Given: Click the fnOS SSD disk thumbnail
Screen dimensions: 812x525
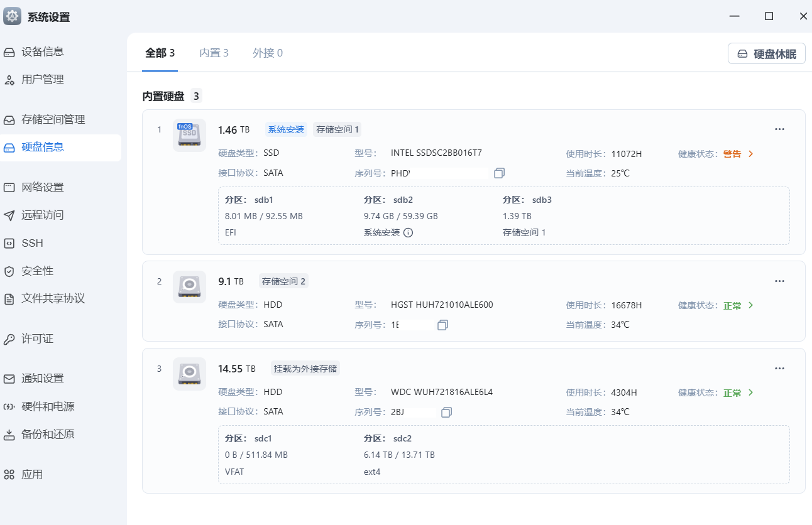Looking at the screenshot, I should [x=189, y=134].
